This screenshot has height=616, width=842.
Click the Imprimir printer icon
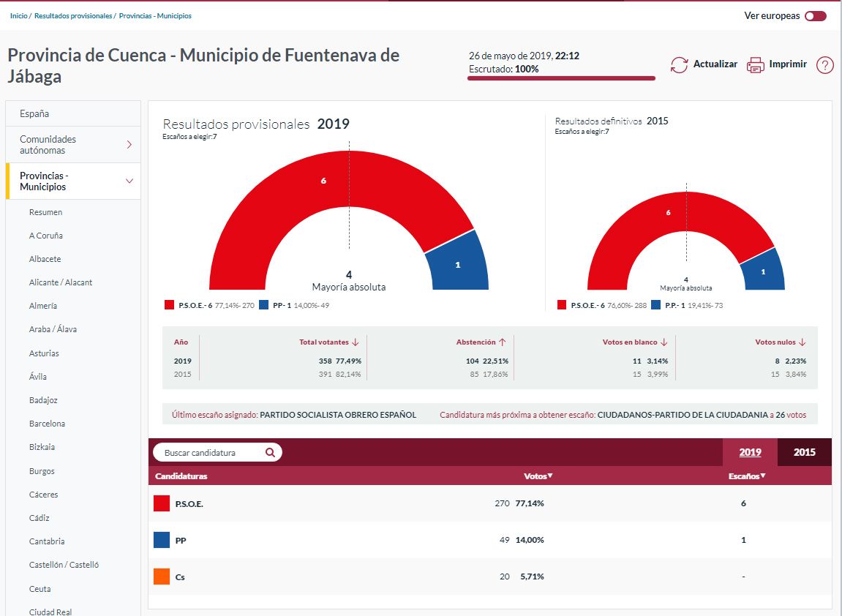click(x=755, y=64)
